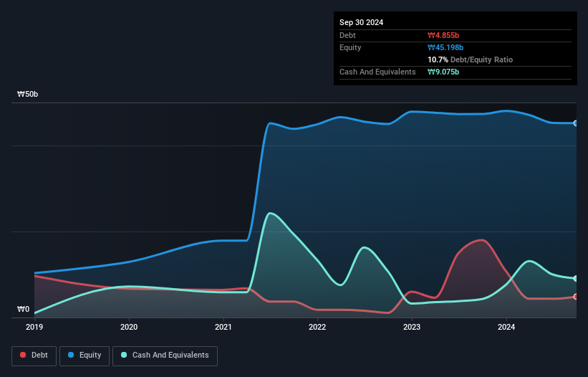Click the ₩50b y-axis label

pos(28,94)
